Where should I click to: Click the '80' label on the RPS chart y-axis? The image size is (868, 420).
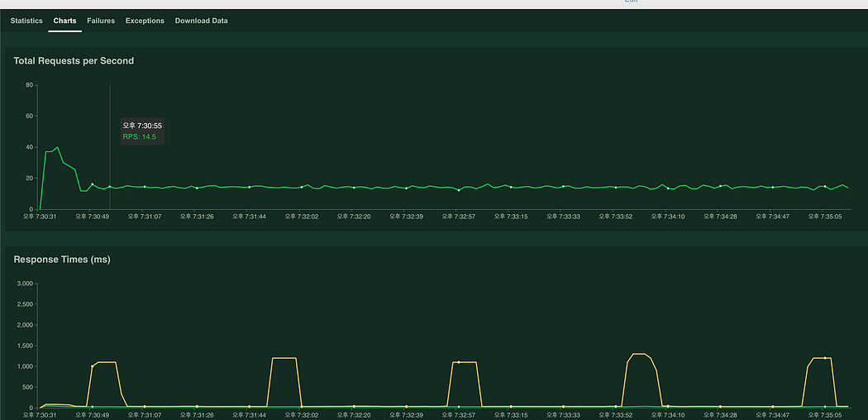pos(29,85)
